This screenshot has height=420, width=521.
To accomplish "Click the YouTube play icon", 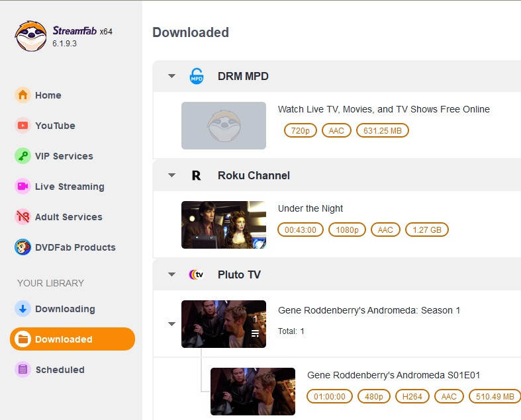I will click(x=23, y=126).
